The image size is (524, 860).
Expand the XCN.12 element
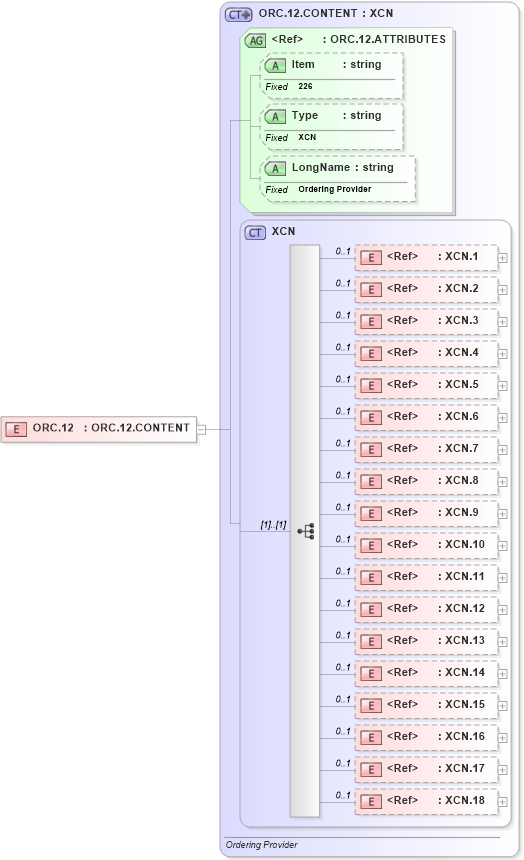pos(503,610)
